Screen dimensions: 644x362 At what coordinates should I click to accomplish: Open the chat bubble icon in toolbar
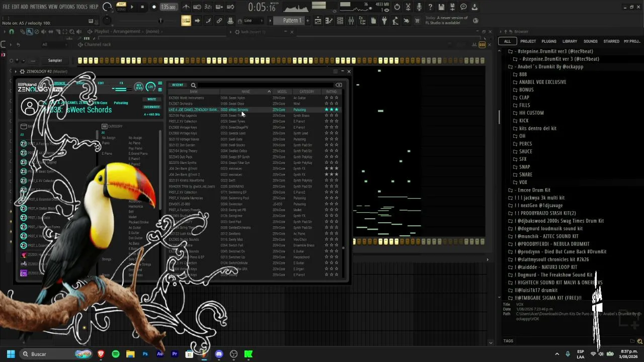click(x=463, y=7)
